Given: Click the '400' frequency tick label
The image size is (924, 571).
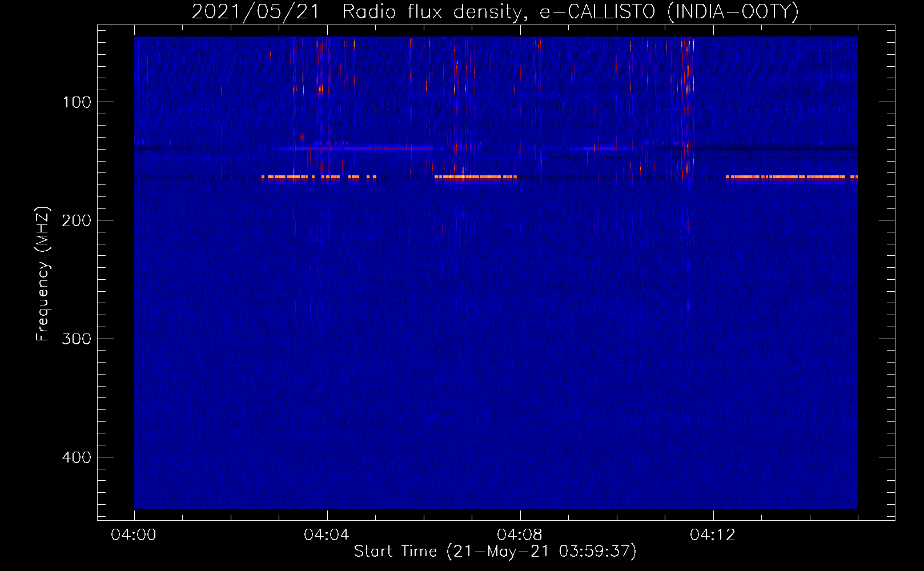Looking at the screenshot, I should pyautogui.click(x=77, y=457).
